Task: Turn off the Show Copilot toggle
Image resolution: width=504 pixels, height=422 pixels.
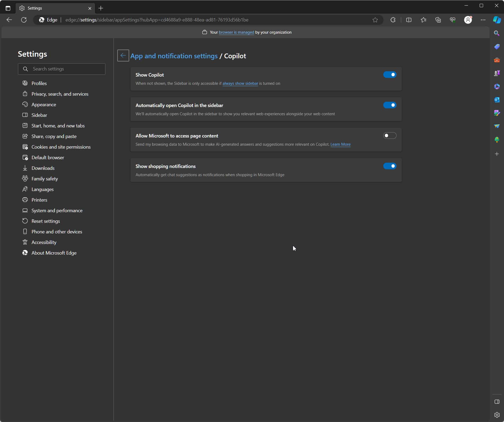Action: [x=390, y=75]
